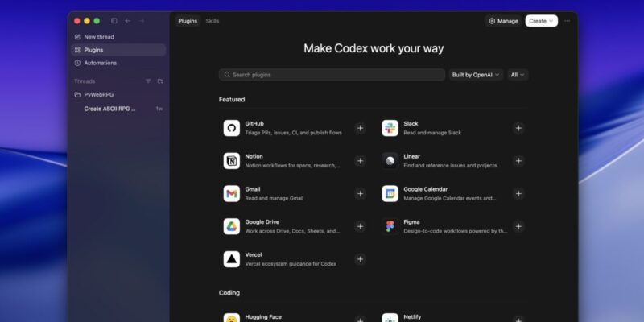This screenshot has height=322, width=644.
Task: Open the Google Calendar plugin icon
Action: click(390, 194)
